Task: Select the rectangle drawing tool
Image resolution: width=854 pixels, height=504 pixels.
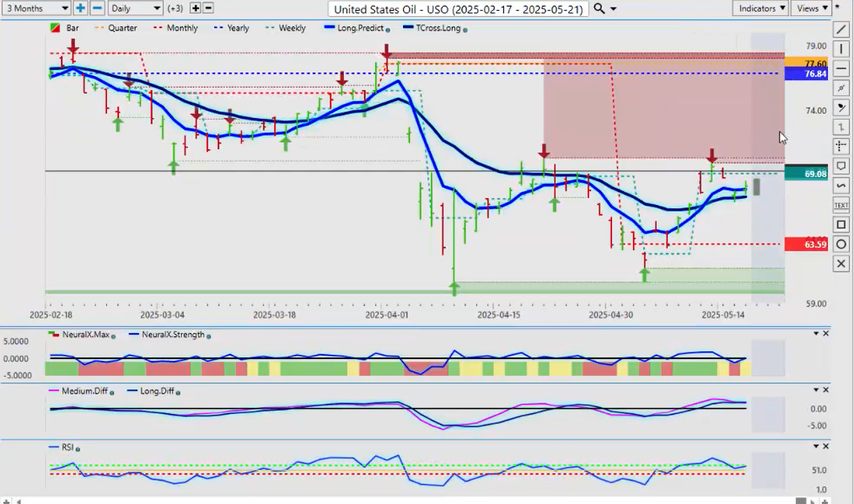Action: point(841,225)
